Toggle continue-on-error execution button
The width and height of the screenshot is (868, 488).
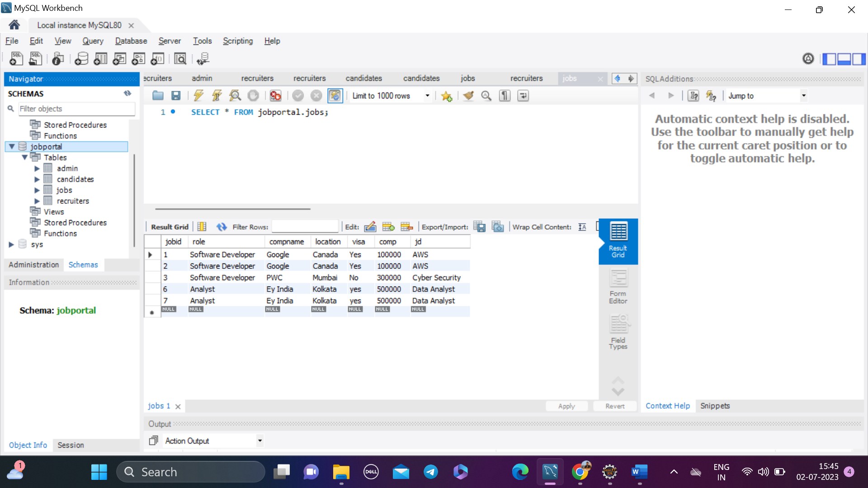275,96
